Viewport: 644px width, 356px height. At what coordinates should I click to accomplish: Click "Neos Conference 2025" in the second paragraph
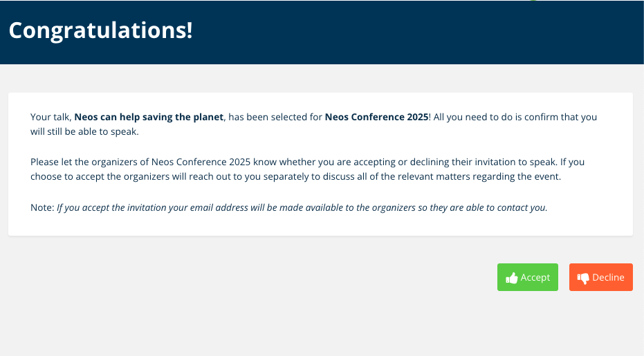click(201, 162)
